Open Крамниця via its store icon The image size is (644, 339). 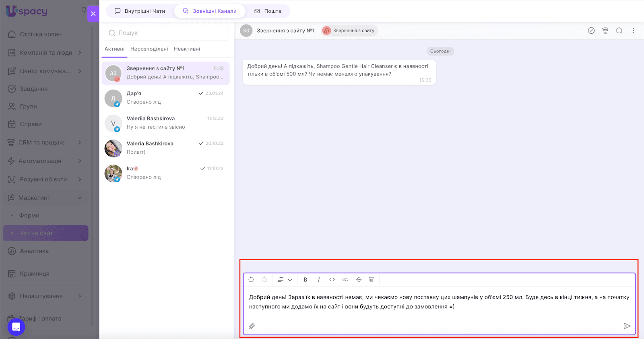(12, 273)
